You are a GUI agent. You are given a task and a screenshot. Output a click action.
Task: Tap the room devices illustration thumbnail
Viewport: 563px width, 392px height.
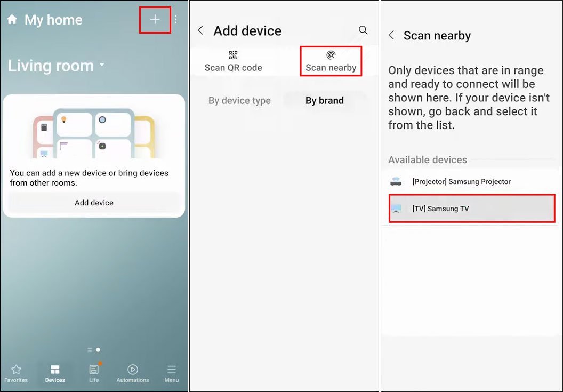(x=94, y=133)
